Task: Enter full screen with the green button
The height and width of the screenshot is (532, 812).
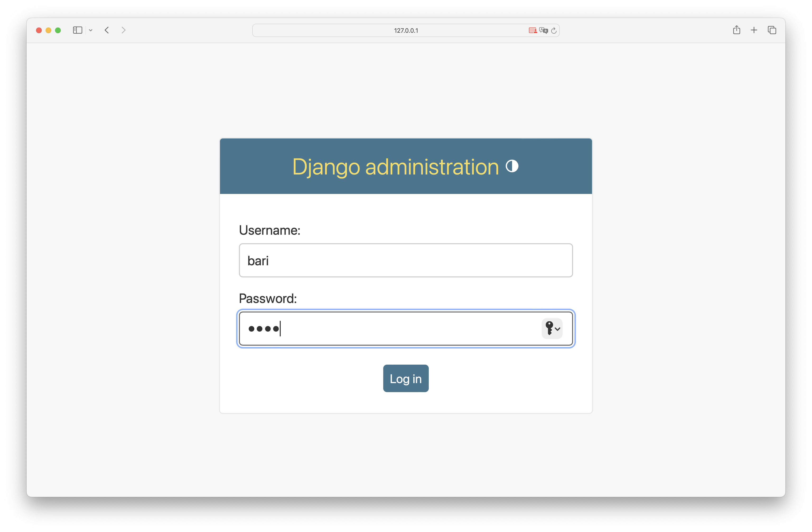Action: click(58, 30)
